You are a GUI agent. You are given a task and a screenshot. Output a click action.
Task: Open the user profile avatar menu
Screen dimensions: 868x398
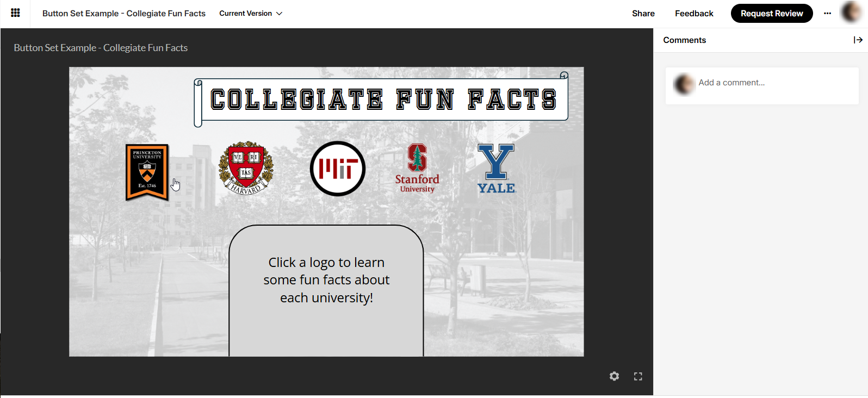coord(851,12)
